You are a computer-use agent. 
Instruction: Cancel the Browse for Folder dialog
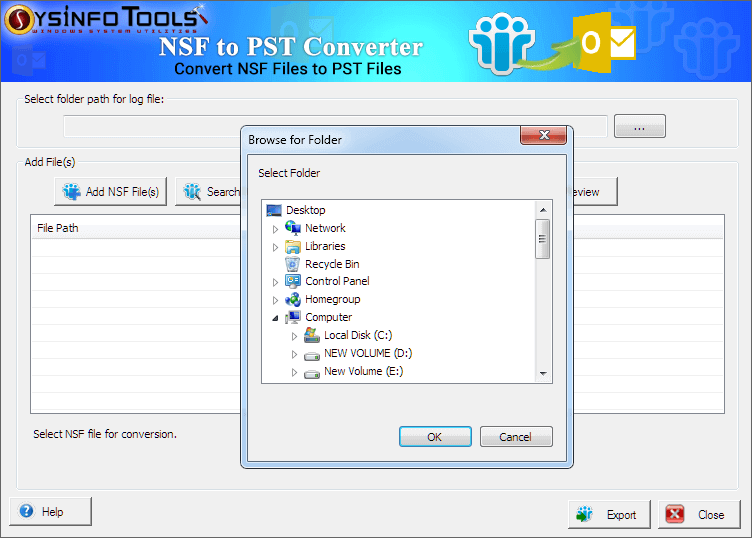pos(516,436)
